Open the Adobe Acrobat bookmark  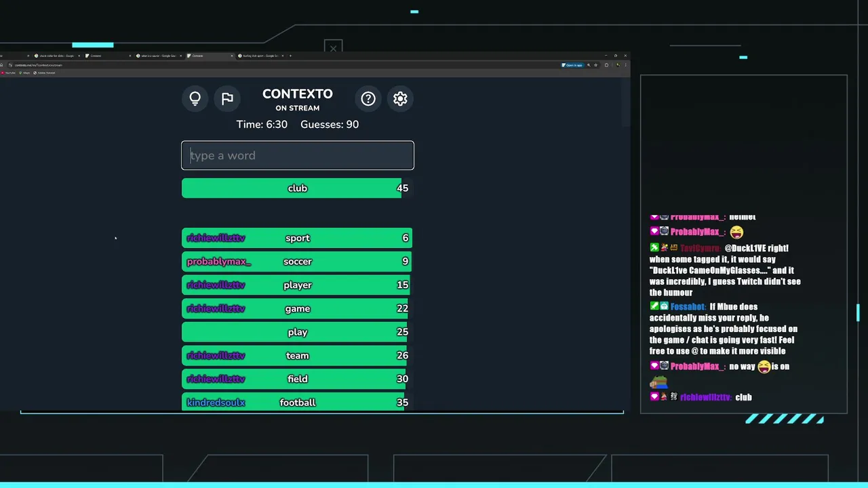[x=45, y=73]
